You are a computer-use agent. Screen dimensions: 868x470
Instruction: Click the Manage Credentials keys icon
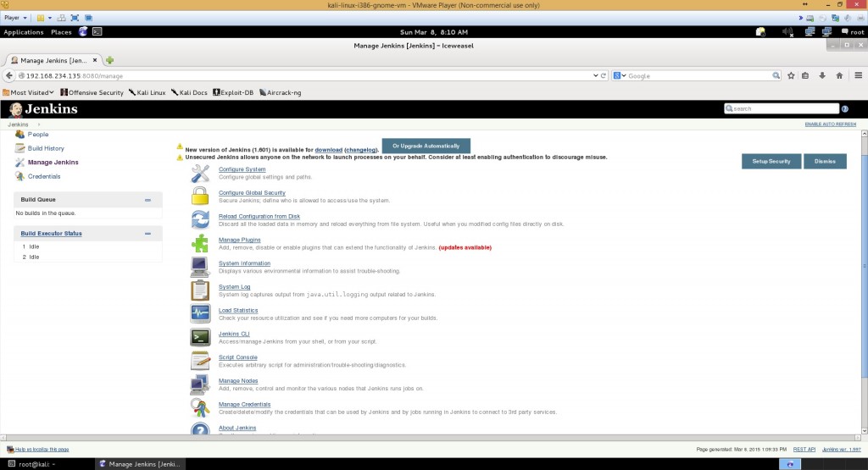coord(200,407)
